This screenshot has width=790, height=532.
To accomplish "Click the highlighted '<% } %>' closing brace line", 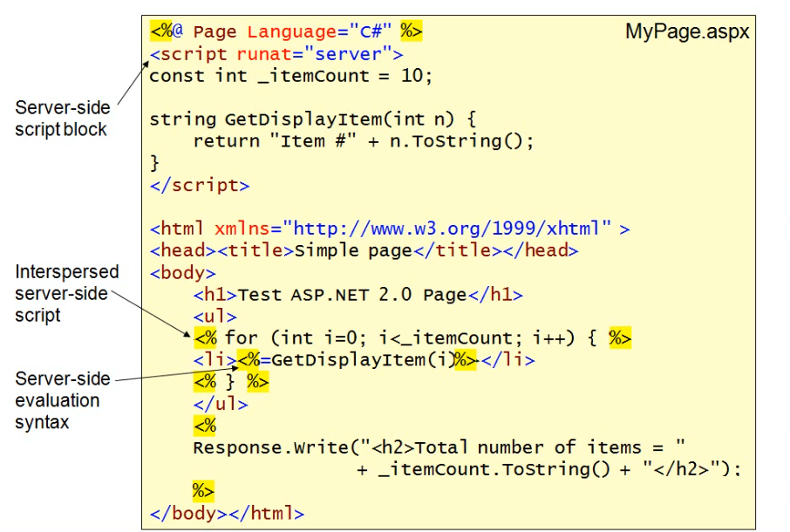I will tap(231, 382).
